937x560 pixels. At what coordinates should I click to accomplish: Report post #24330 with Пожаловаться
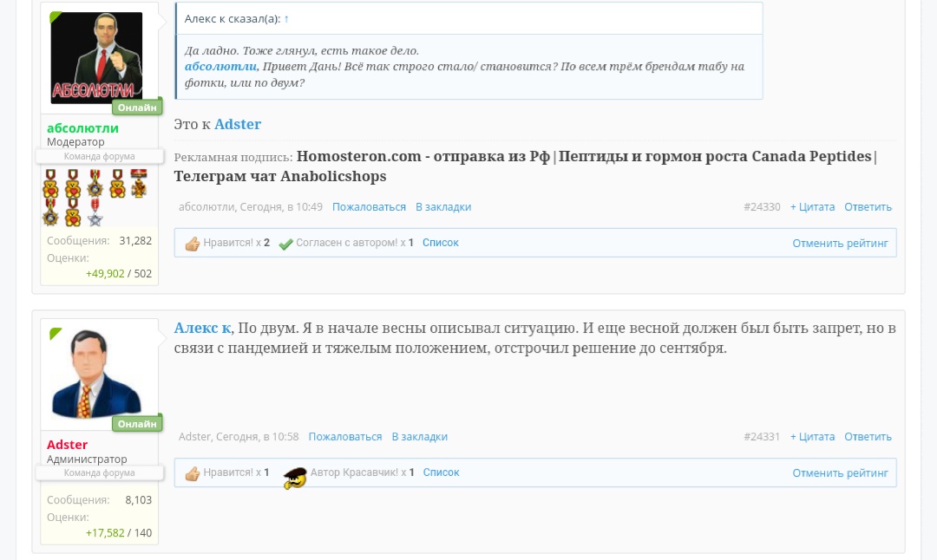pyautogui.click(x=369, y=207)
